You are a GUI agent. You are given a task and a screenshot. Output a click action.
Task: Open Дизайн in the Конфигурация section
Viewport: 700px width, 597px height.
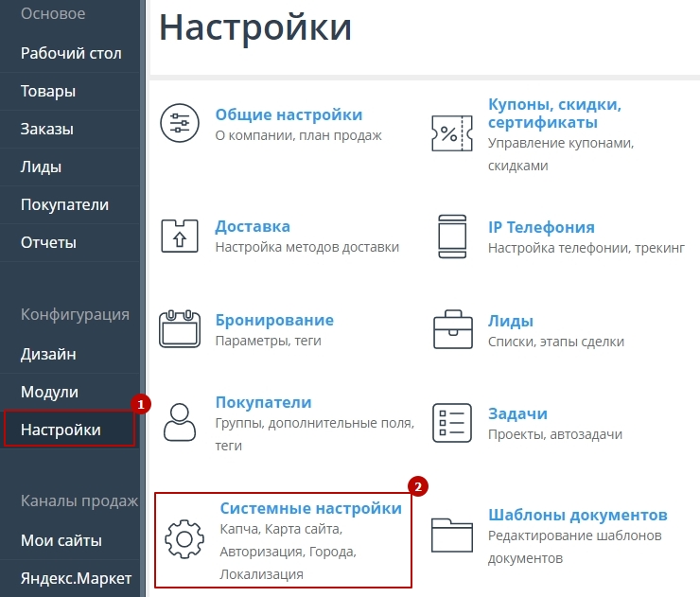(x=48, y=354)
